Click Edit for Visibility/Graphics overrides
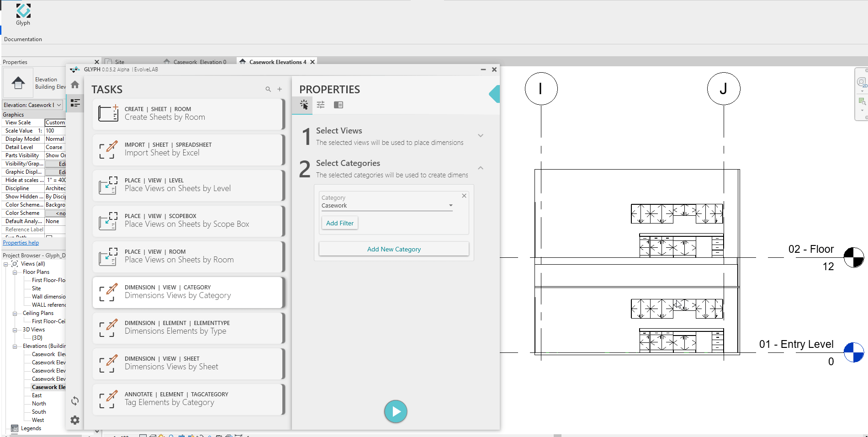 coord(55,164)
